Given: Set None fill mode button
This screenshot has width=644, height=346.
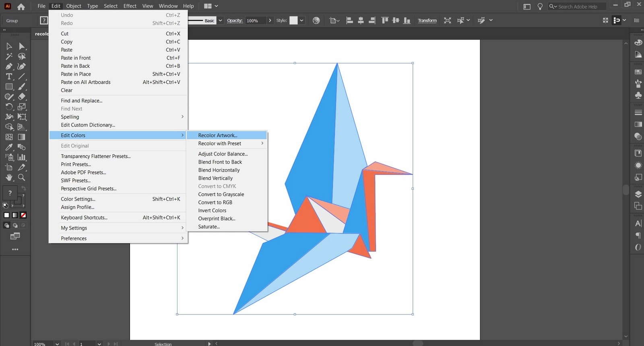Looking at the screenshot, I should [23, 215].
